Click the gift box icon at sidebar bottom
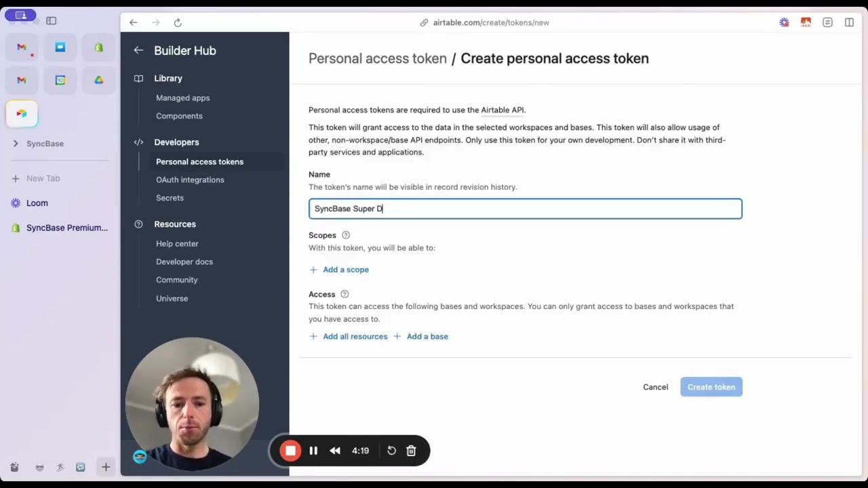Screen dimensions: 868x488 14,467
